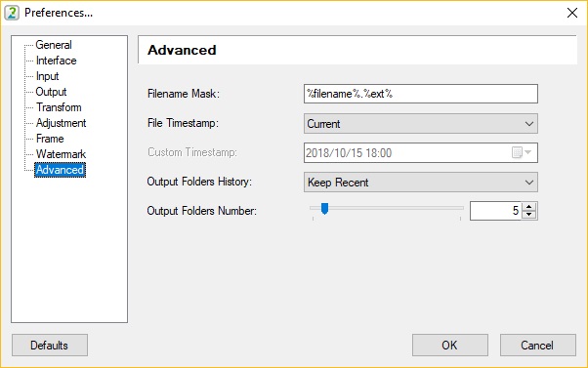
Task: Close the Preferences dialog window
Action: pyautogui.click(x=571, y=13)
